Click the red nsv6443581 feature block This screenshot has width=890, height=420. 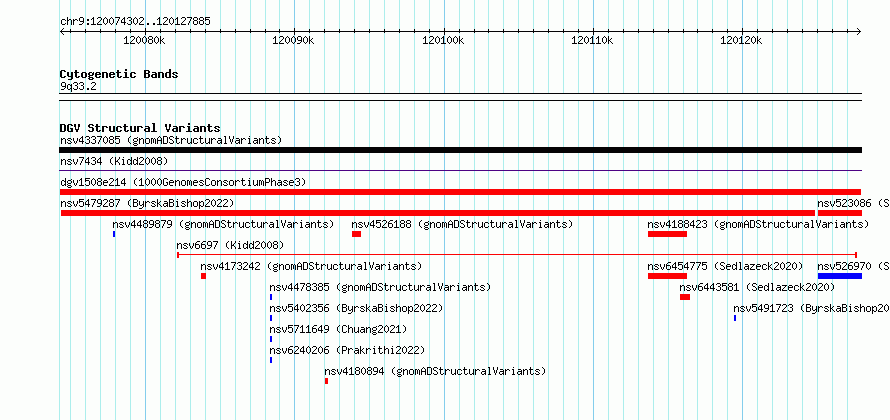(x=685, y=297)
